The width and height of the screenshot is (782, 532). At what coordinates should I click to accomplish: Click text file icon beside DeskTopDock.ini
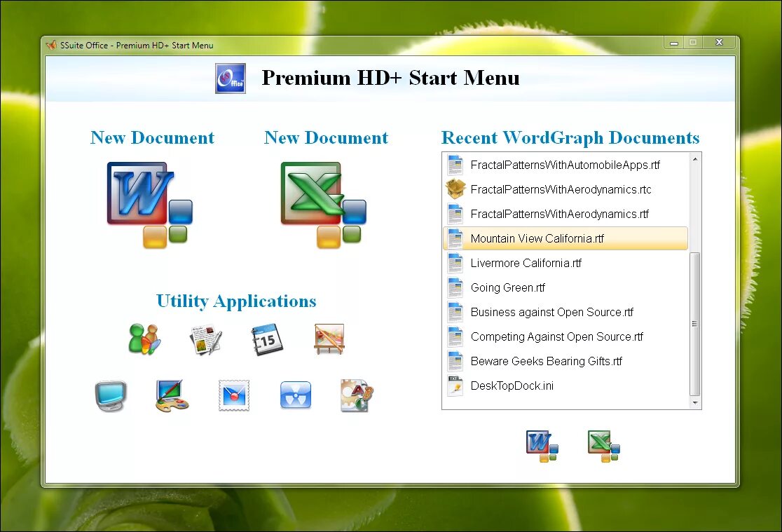tap(455, 386)
